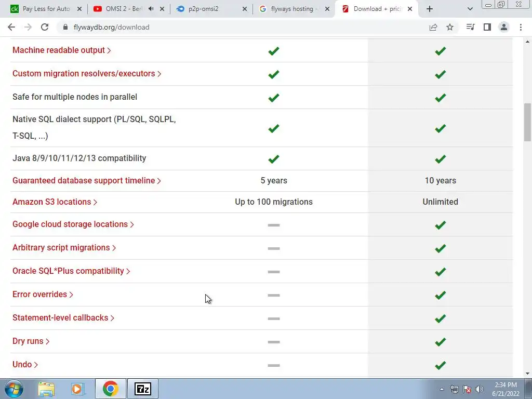
Task: Close the Download + pricing tab
Action: 410,9
